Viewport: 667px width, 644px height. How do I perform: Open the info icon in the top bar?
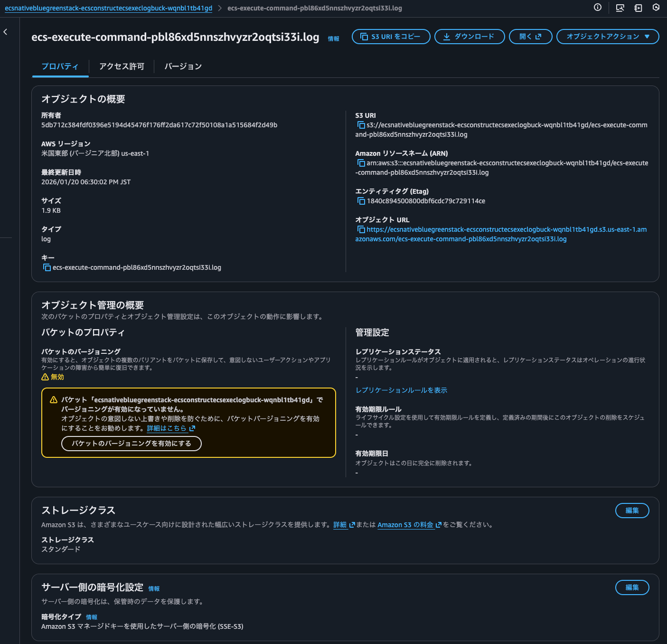click(x=597, y=8)
